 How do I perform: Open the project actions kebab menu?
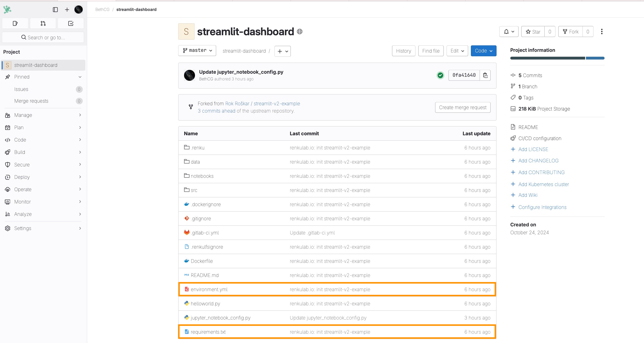coord(602,32)
